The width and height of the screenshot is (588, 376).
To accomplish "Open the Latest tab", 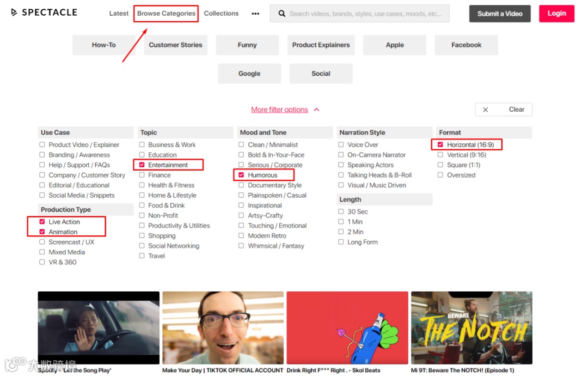I will coord(119,14).
